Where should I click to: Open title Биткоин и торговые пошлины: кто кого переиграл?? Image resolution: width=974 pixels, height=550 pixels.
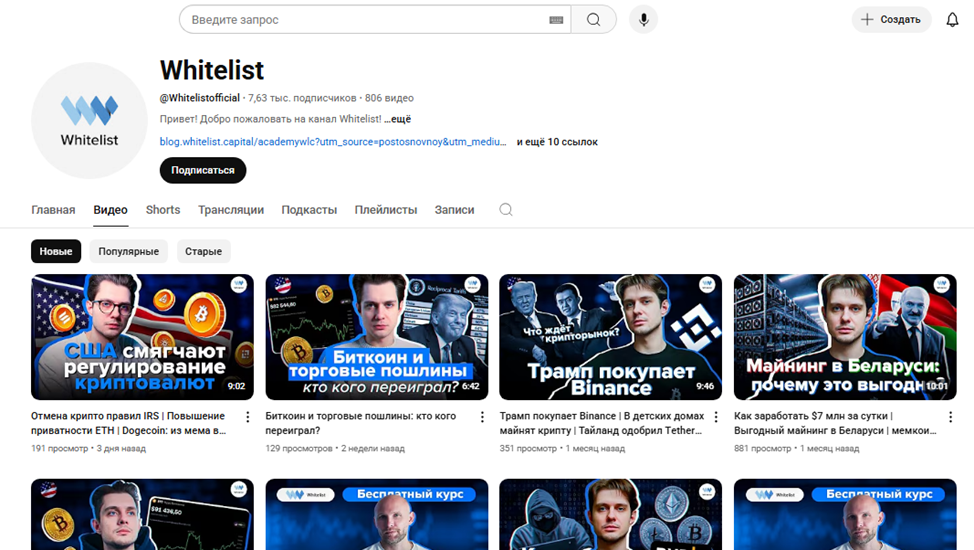click(360, 423)
